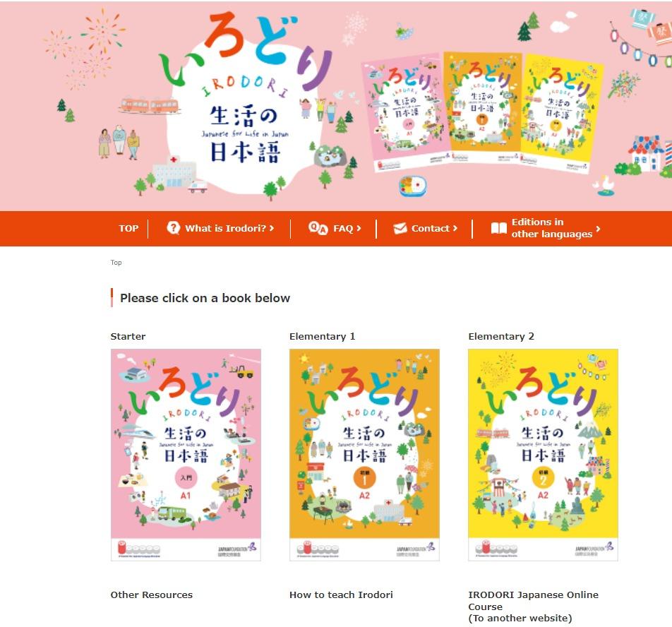
Task: Click the question mark icon in navigation
Action: [x=173, y=227]
